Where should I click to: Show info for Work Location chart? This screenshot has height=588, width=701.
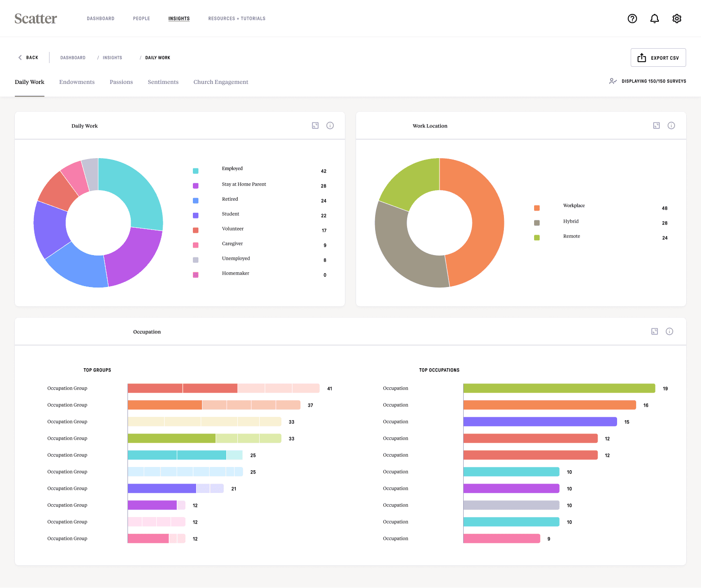coord(671,126)
